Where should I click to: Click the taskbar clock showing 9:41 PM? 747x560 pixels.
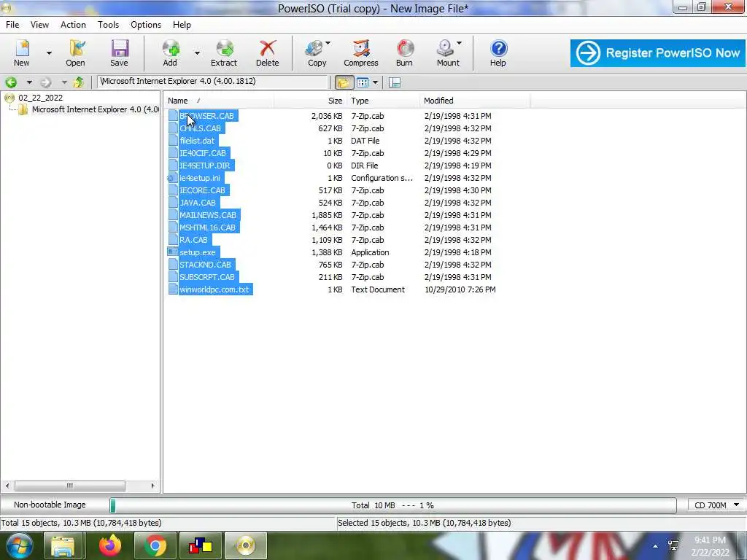pos(710,540)
